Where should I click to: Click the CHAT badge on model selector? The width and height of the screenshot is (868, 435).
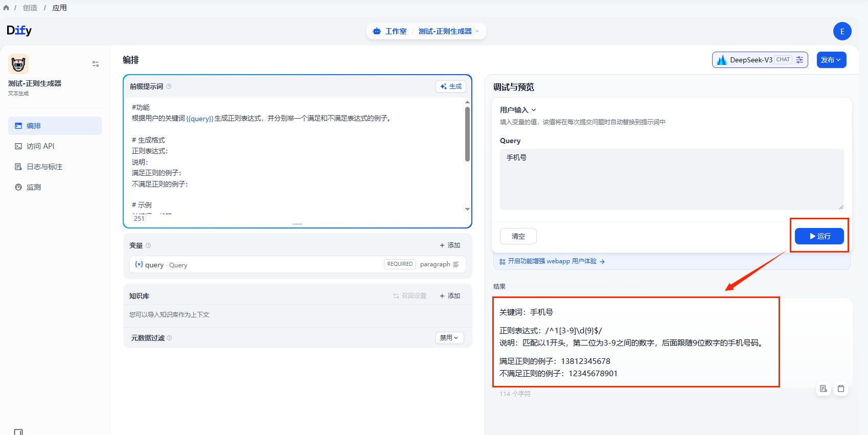point(783,60)
